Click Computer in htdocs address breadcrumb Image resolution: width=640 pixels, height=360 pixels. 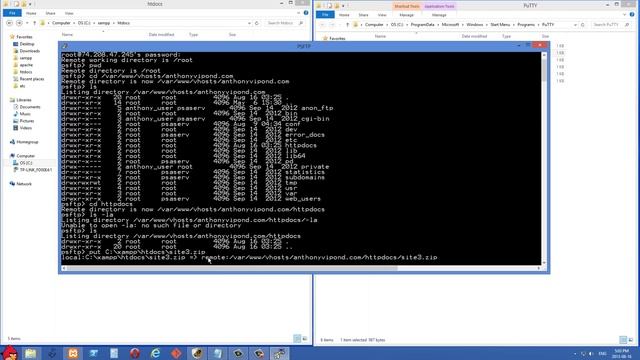61,23
